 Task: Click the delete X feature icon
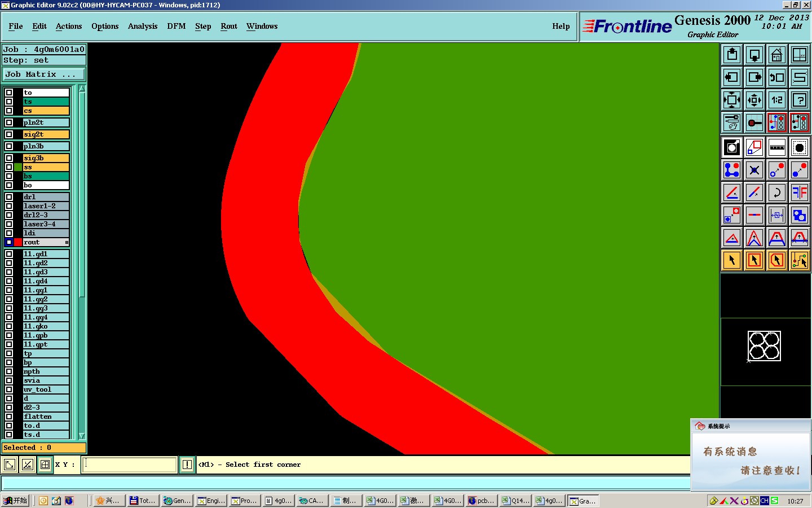(754, 170)
